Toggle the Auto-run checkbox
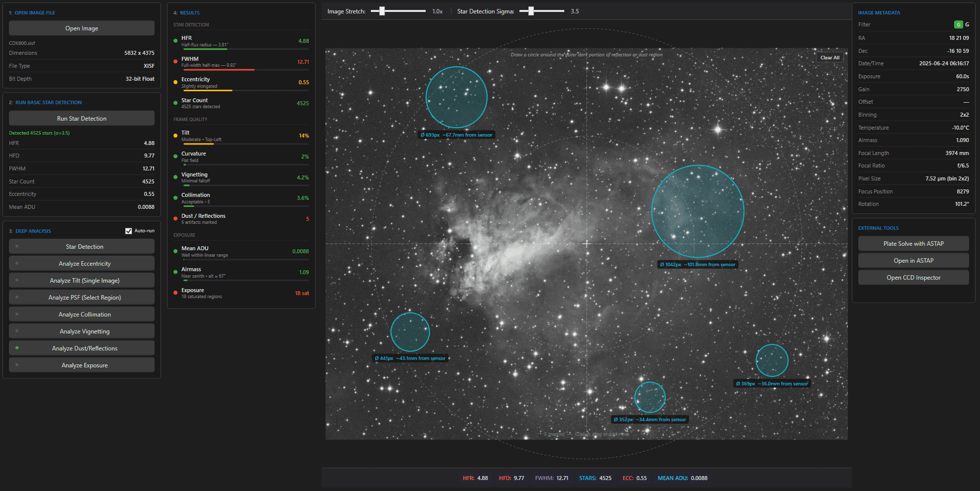The image size is (980, 491). pyautogui.click(x=129, y=231)
